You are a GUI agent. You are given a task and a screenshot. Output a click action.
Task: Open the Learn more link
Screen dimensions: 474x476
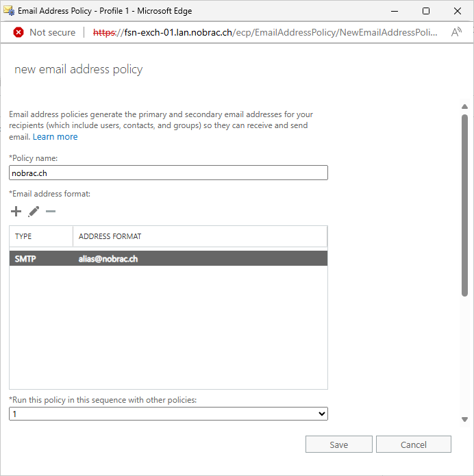(55, 137)
